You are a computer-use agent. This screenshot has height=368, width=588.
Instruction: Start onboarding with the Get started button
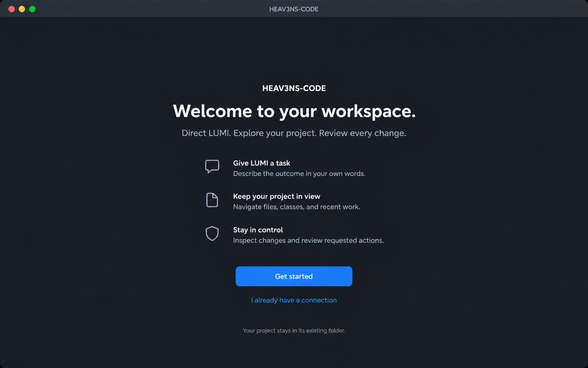[x=294, y=276]
